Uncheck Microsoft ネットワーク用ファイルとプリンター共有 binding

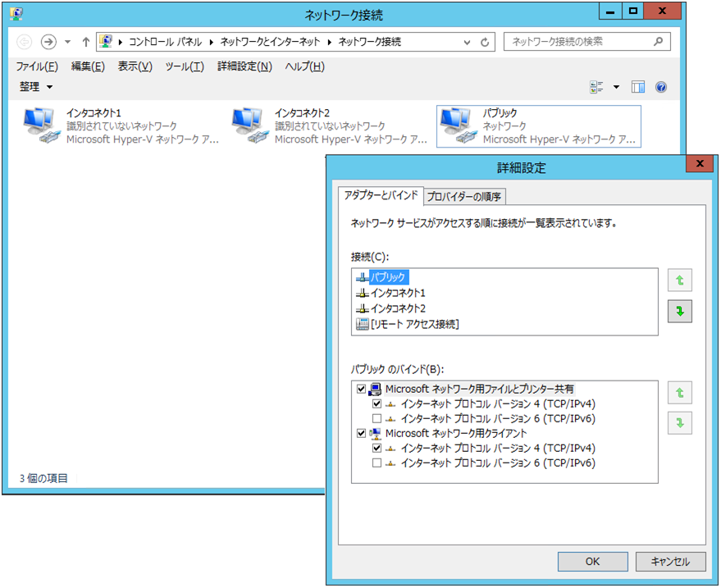pos(362,389)
